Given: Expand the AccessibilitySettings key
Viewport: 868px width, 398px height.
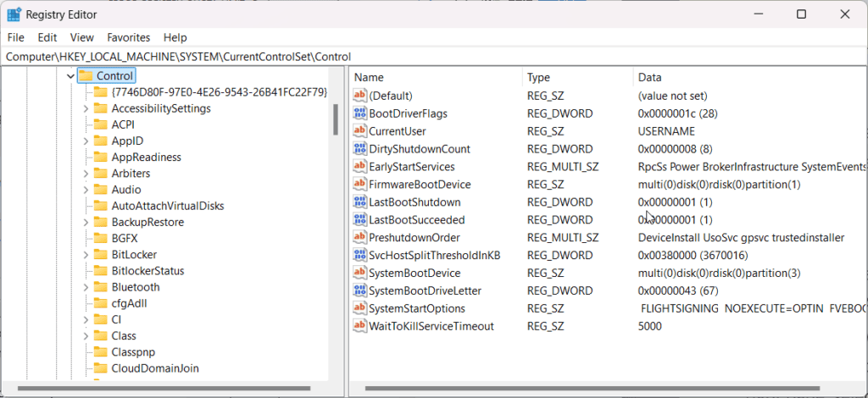Looking at the screenshot, I should [x=86, y=108].
